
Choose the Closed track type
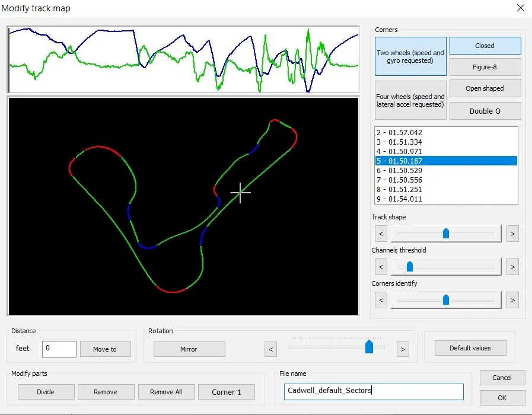pos(485,46)
